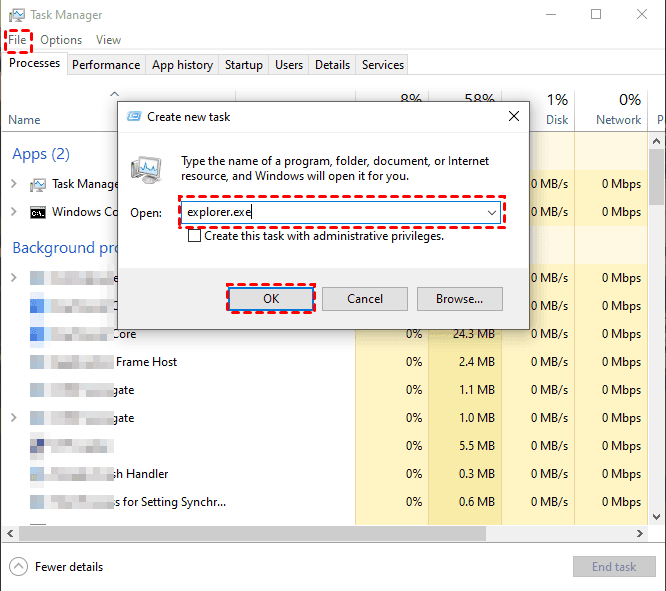Click the Task Manager title bar icon
The width and height of the screenshot is (666, 591).
(x=17, y=15)
